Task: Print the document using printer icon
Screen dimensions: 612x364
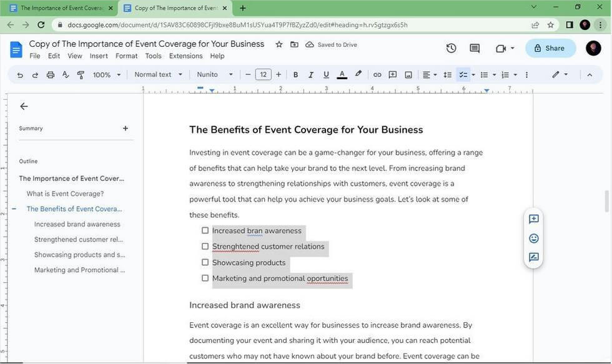Action: tap(51, 74)
